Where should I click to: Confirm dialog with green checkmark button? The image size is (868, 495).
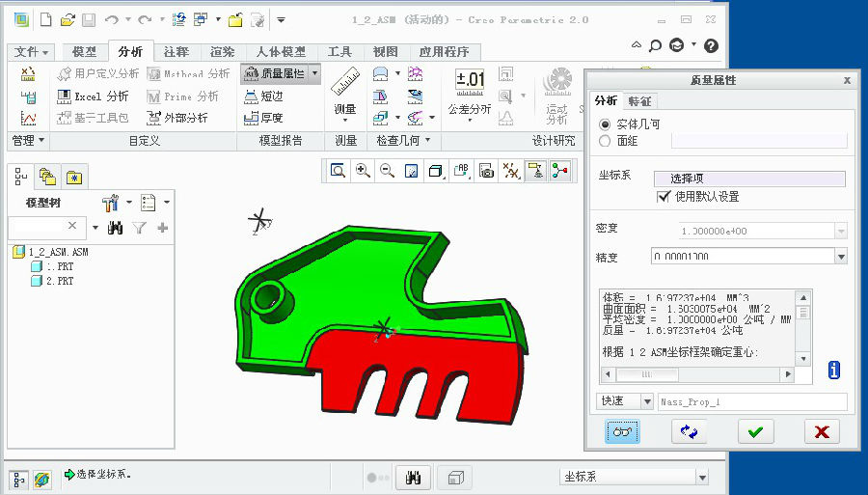755,432
